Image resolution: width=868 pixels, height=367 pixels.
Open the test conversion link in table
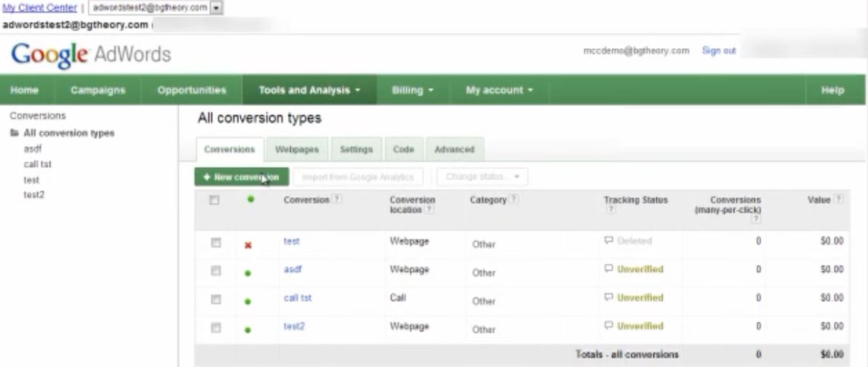292,242
